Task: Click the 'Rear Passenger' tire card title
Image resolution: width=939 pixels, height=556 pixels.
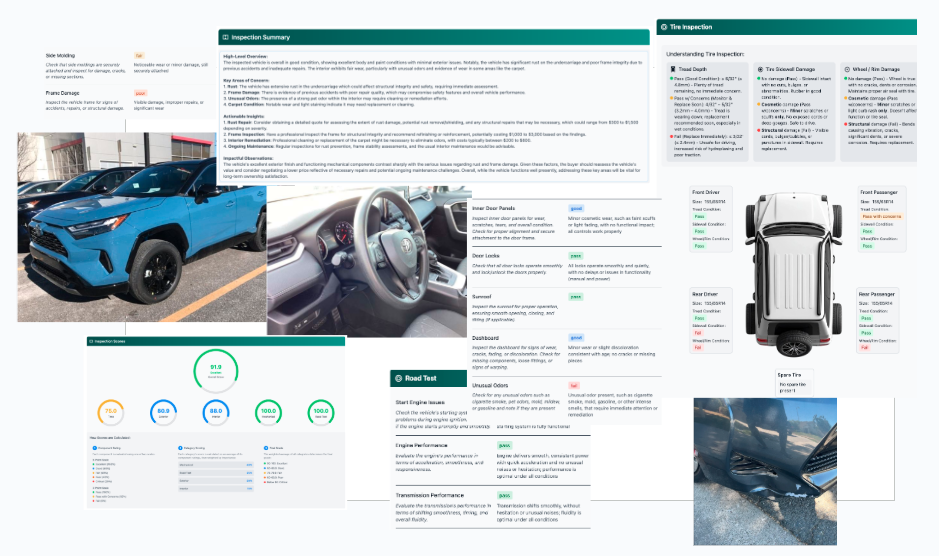Action: (x=877, y=294)
